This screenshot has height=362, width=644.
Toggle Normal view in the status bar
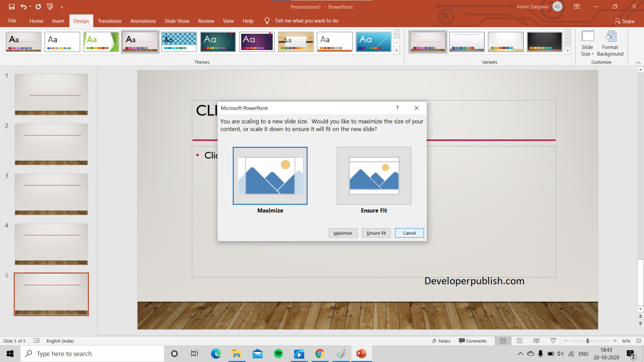(x=503, y=340)
